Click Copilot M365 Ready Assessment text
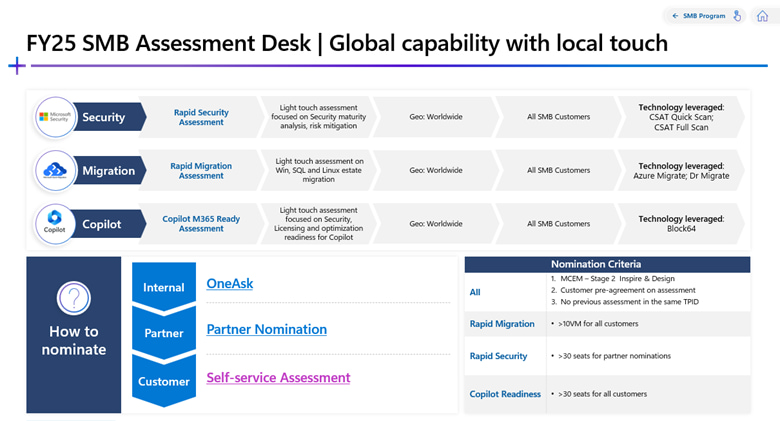The height and width of the screenshot is (421, 780). [201, 223]
